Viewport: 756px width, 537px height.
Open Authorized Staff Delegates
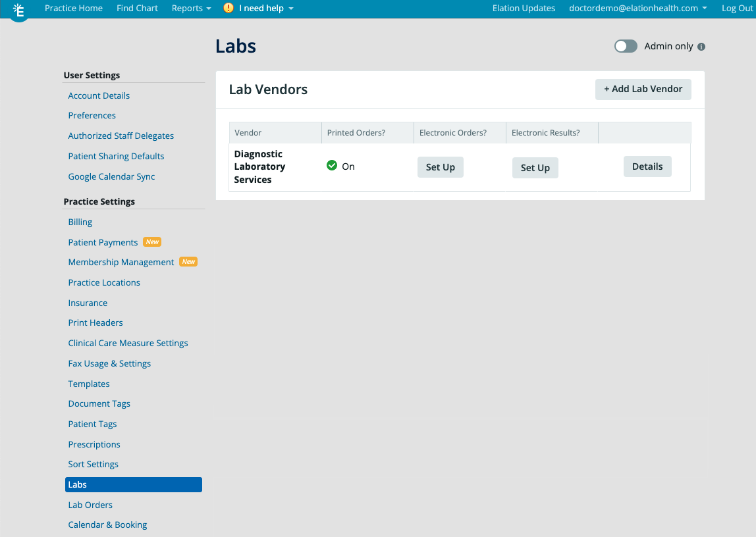click(121, 136)
